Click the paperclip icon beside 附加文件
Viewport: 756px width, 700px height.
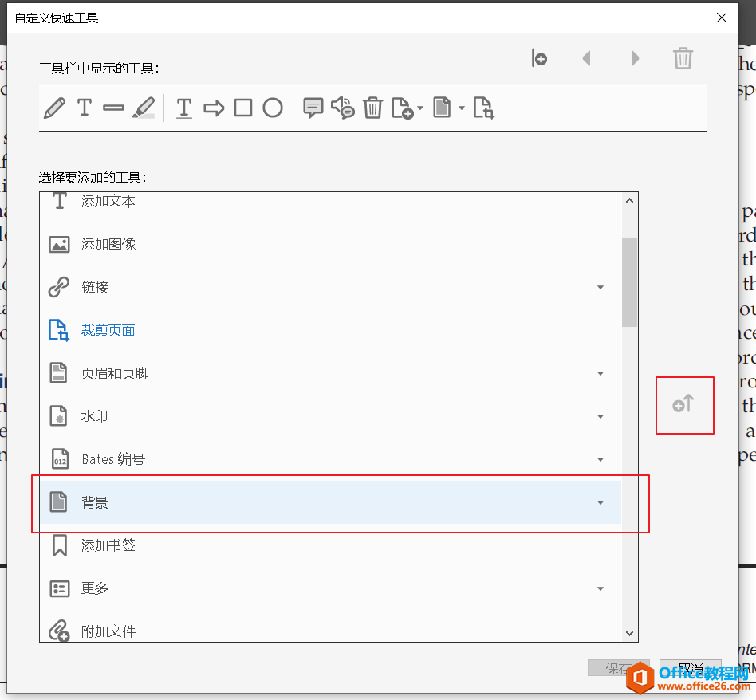coord(59,630)
